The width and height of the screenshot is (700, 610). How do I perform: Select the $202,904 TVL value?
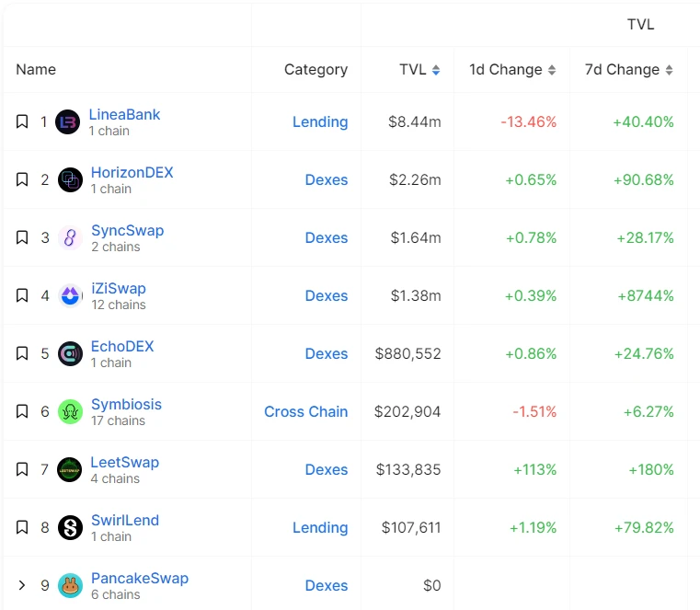point(407,411)
